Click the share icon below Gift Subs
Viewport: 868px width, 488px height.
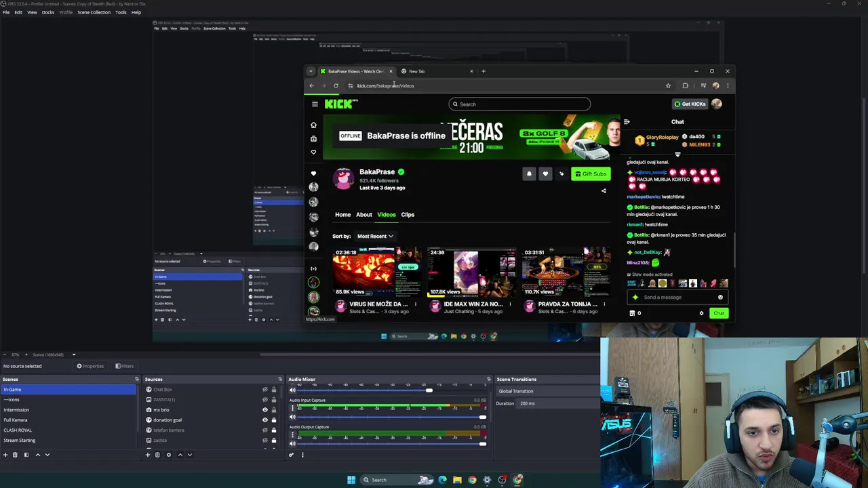pos(604,191)
